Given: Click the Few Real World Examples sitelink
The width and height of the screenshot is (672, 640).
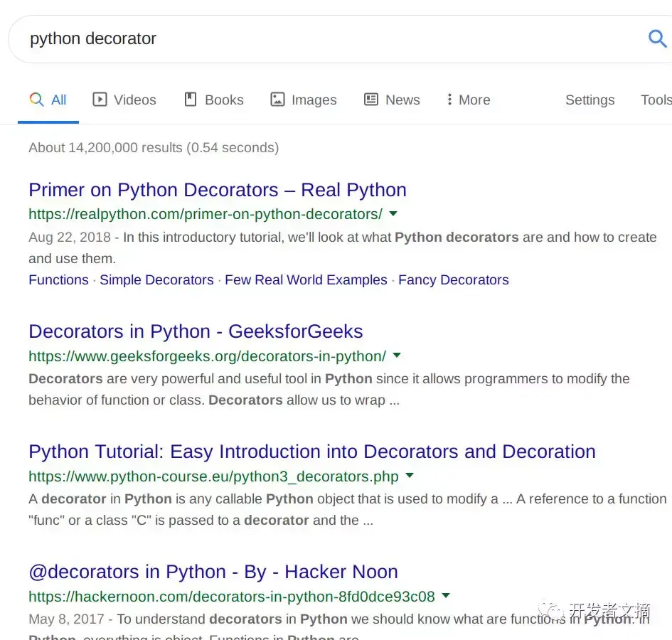Looking at the screenshot, I should [x=306, y=280].
